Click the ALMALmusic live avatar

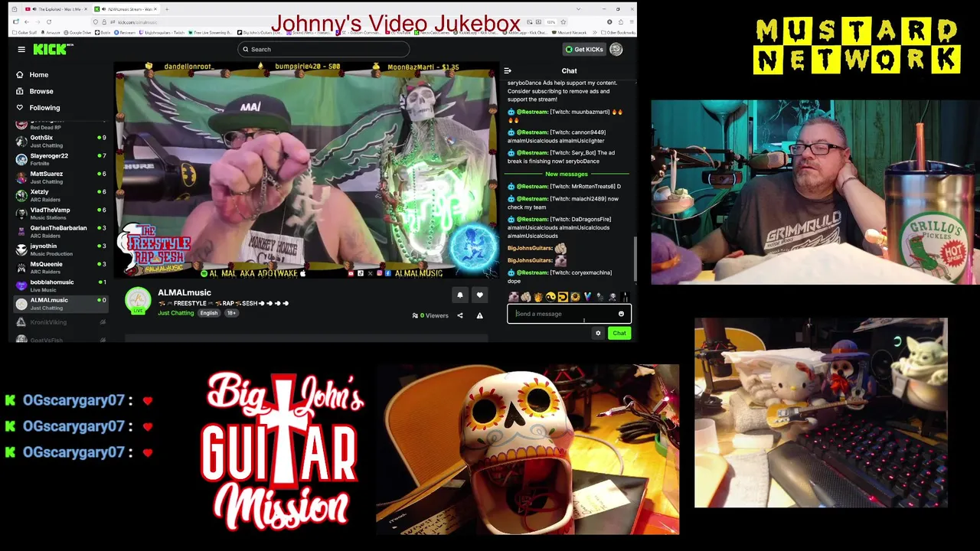[x=138, y=300]
